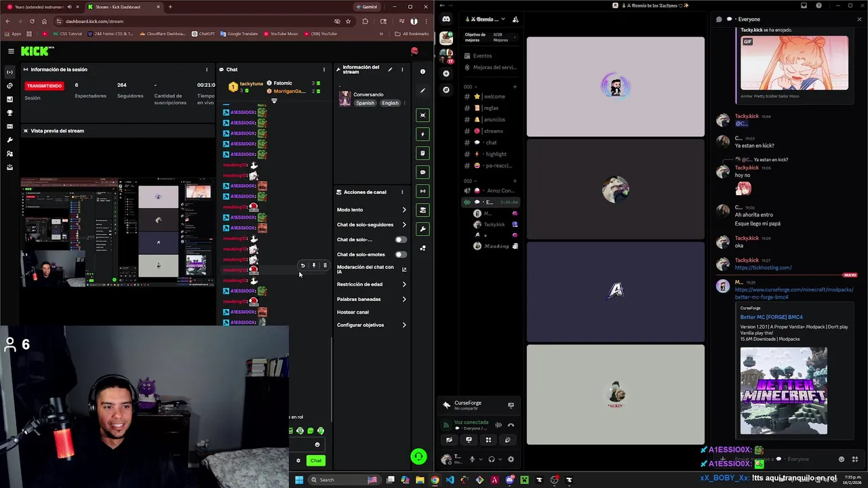Toggle the chat bubble widget icon in right toolbar
Screen dimensions: 868x488
click(x=423, y=172)
